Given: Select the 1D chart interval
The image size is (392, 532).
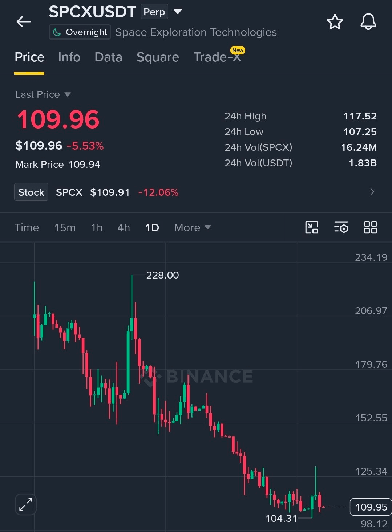Looking at the screenshot, I should pyautogui.click(x=152, y=228).
